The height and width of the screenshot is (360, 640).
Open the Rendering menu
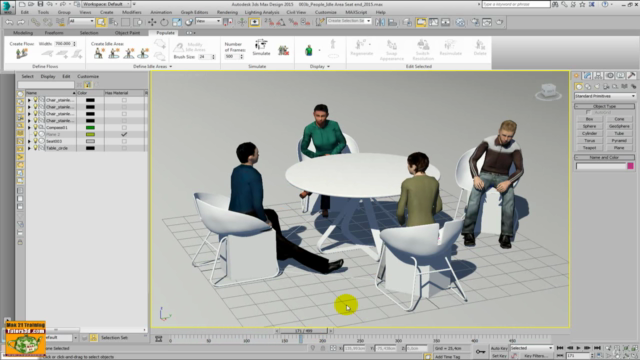click(227, 12)
